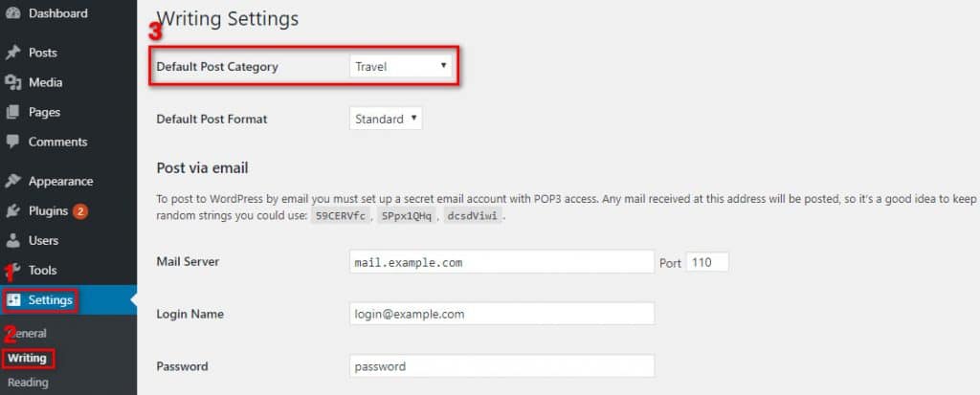Go to General settings submenu
Image resolution: width=980 pixels, height=395 pixels.
click(x=27, y=334)
